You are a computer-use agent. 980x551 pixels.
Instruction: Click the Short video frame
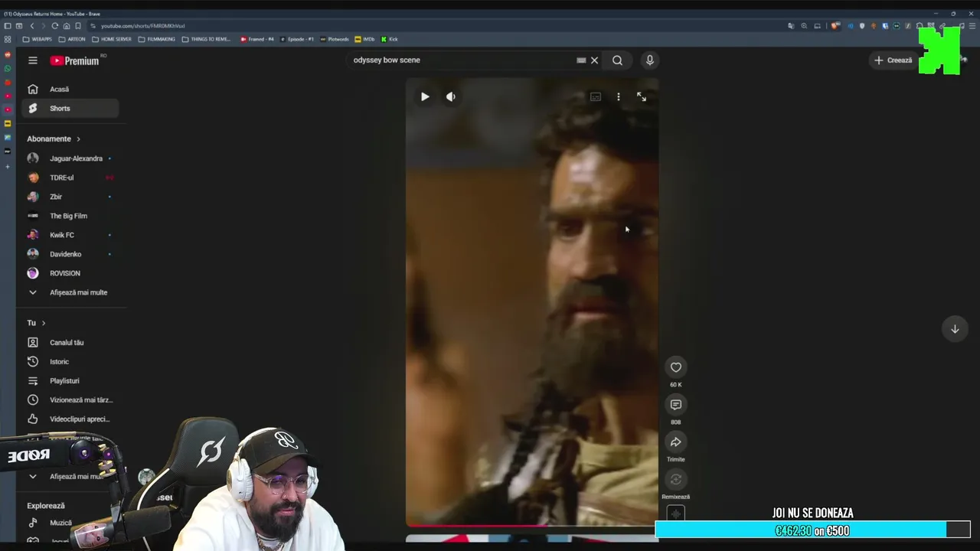click(532, 302)
